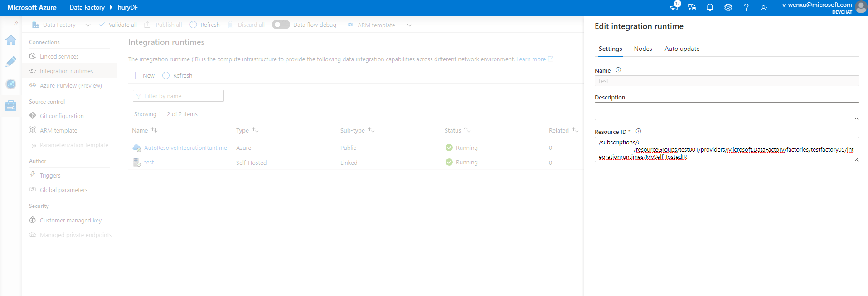The image size is (868, 296).
Task: Click the disabled Name field
Action: pos(727,81)
